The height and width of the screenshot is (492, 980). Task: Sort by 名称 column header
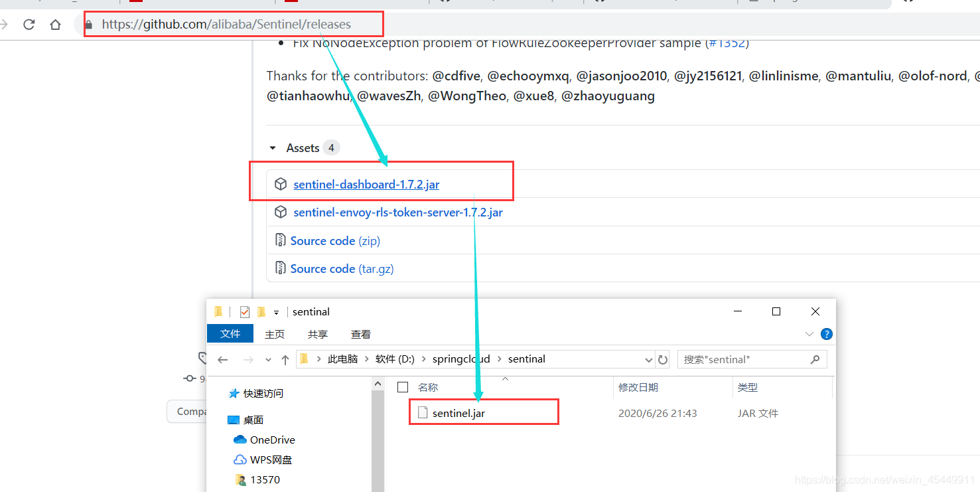[x=428, y=387]
